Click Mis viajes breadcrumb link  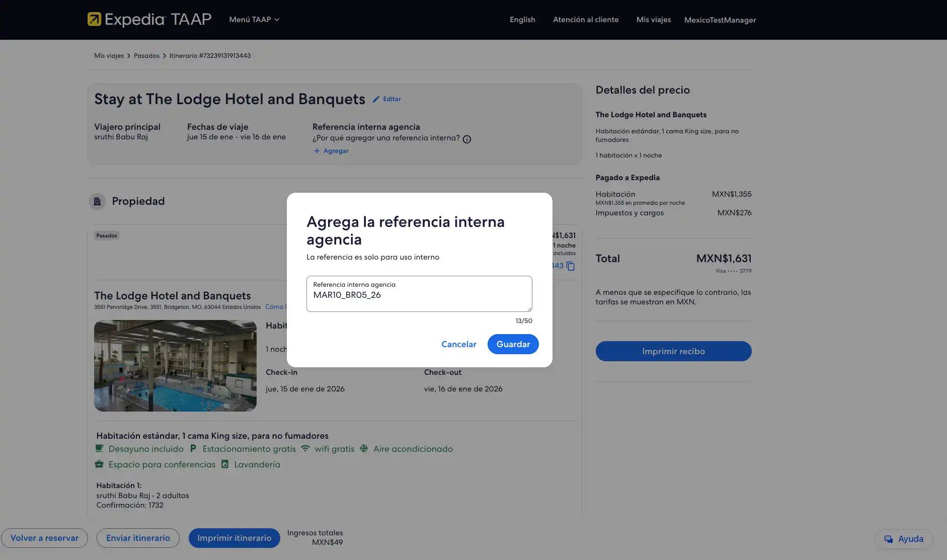pyautogui.click(x=109, y=56)
